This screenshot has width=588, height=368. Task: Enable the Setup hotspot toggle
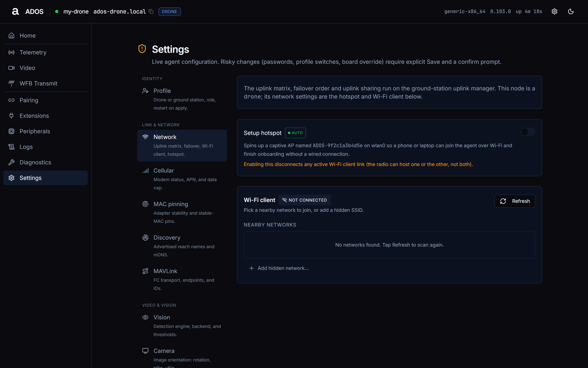click(528, 132)
